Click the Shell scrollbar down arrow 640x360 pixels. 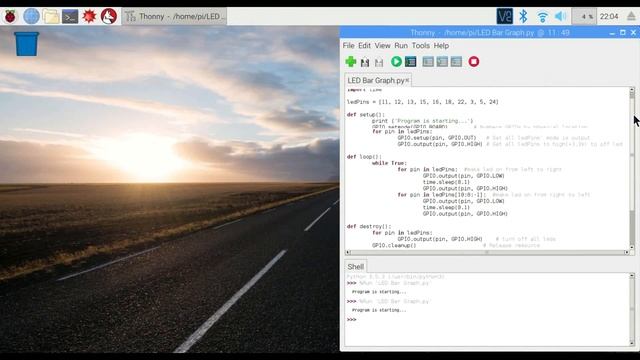pyautogui.click(x=632, y=343)
